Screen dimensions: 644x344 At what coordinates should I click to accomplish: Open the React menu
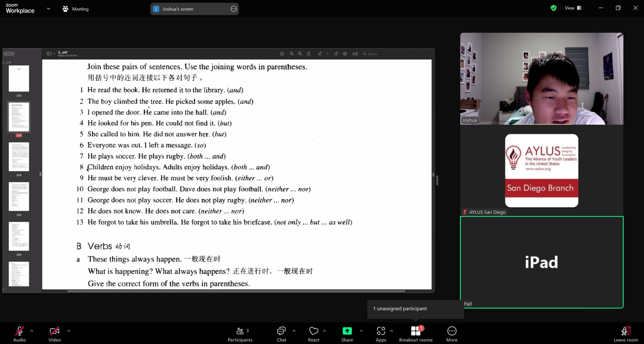coord(314,334)
